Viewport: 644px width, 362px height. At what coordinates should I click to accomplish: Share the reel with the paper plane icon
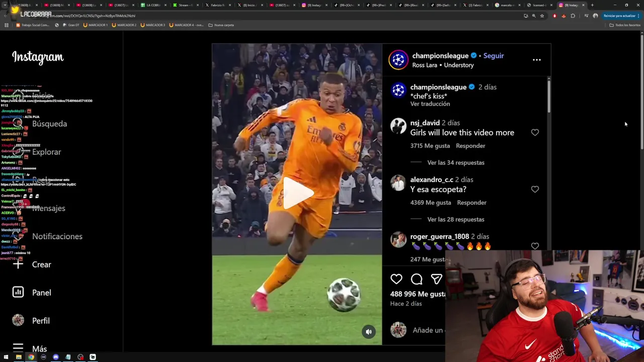(436, 279)
